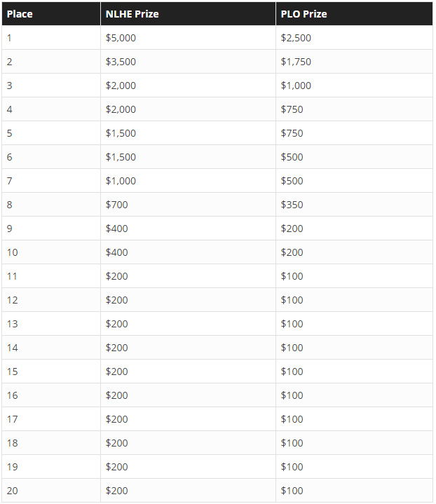Screen dimensions: 436x504
Task: Select the $1,500 NLHE prize for place 5
Action: click(x=121, y=133)
